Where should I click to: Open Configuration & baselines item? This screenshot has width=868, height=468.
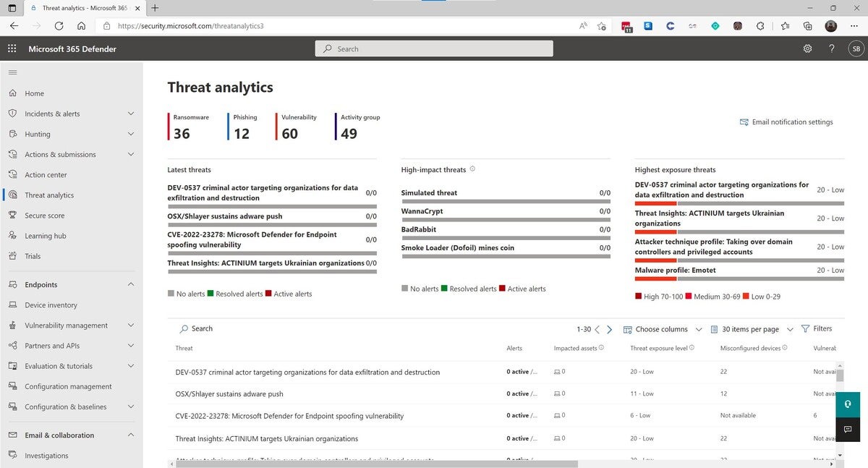pyautogui.click(x=65, y=407)
